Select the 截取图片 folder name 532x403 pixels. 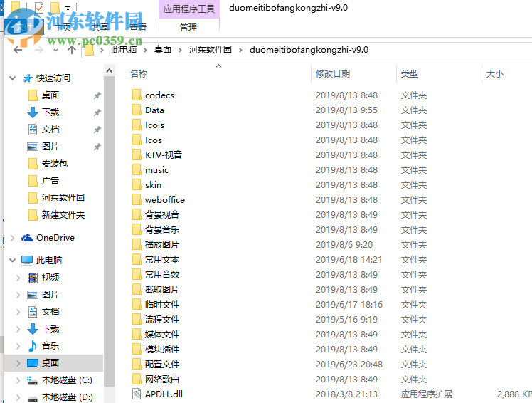click(162, 290)
